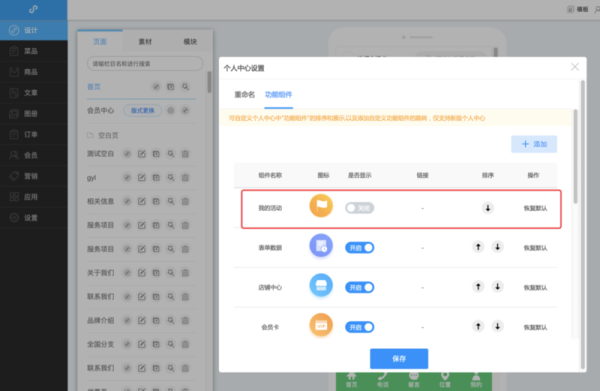Click the 会员卡 VIP icon
The image size is (600, 391).
coord(321,325)
